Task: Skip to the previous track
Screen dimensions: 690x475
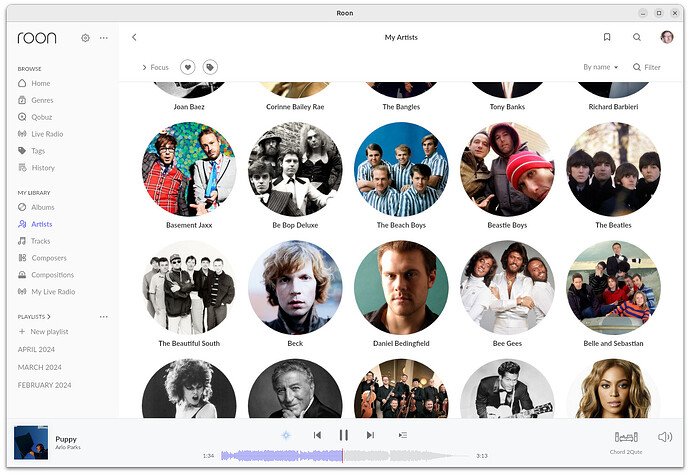Action: (x=317, y=435)
